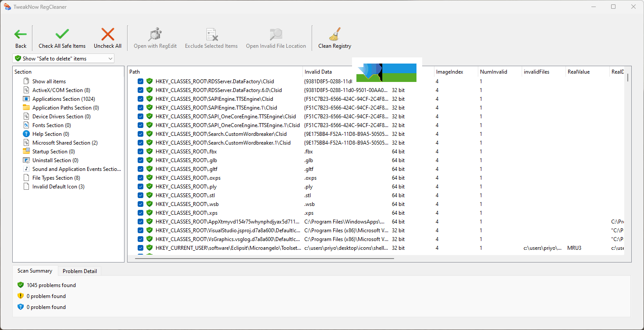Screen dimensions: 644x330
Task: Sort by invalidFiles column header
Action: pos(544,71)
